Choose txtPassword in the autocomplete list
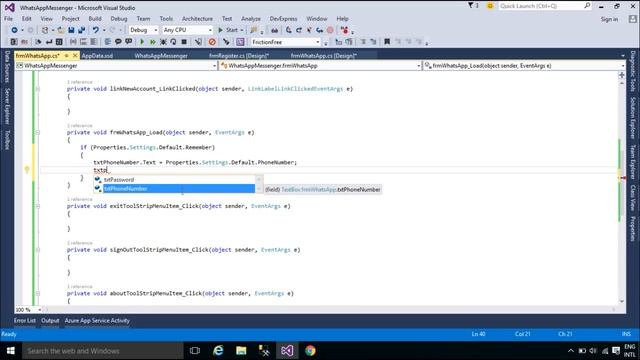640x360 pixels. (175, 180)
